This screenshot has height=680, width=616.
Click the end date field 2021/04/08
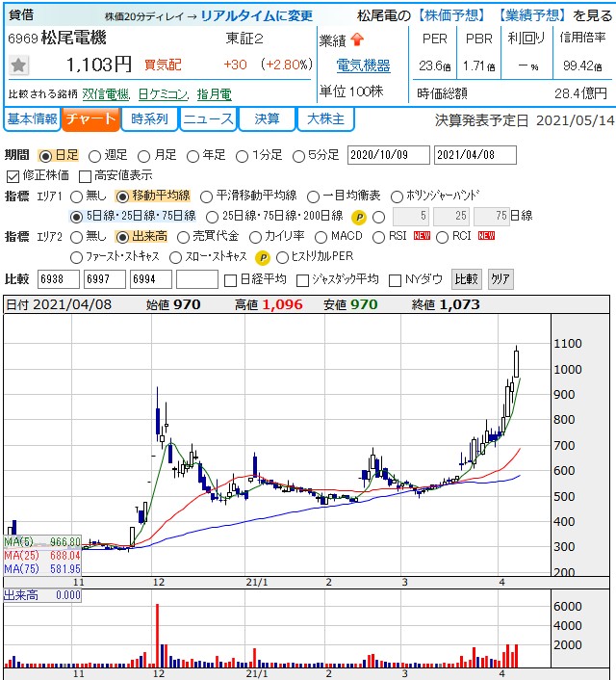tap(475, 155)
